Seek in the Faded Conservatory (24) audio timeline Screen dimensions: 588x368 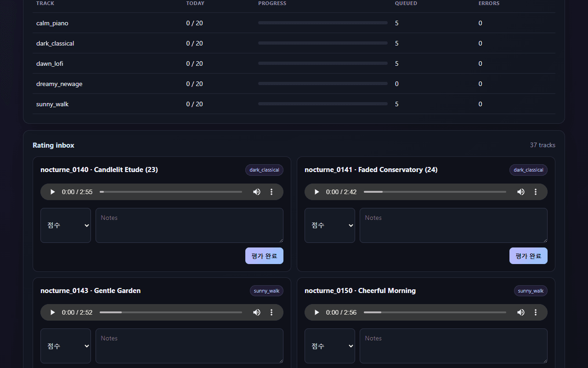435,192
